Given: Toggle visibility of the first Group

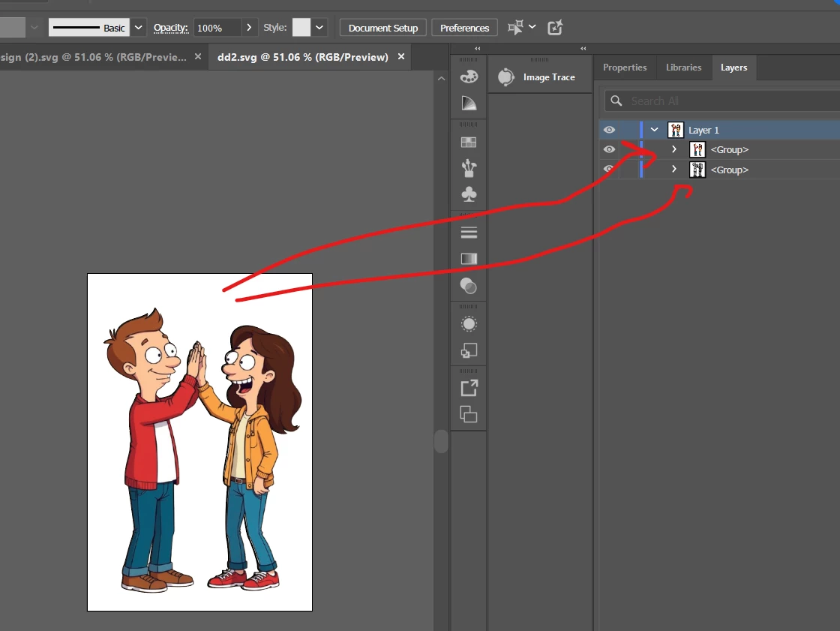Looking at the screenshot, I should tap(609, 150).
